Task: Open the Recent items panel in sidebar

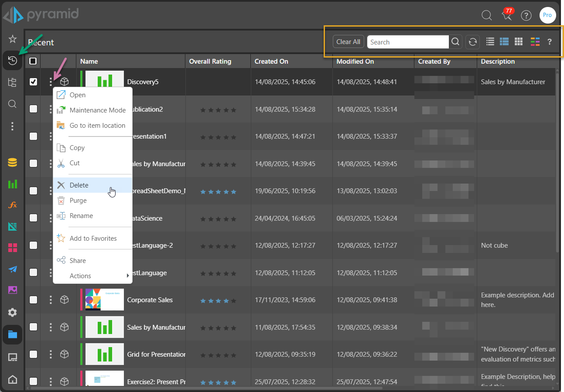Action: click(12, 61)
